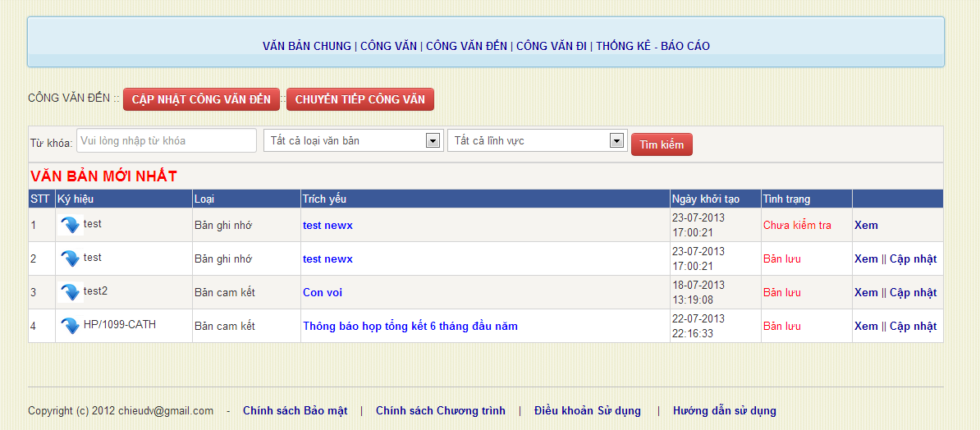Open the CÔNG VĂN ĐẾN menu item
Image resolution: width=980 pixels, height=430 pixels.
(x=466, y=46)
